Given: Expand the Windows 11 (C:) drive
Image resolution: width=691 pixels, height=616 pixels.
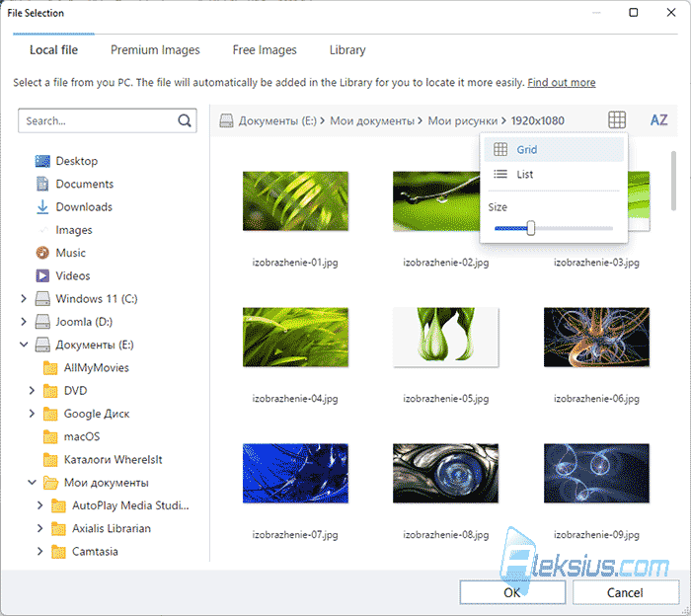Looking at the screenshot, I should (x=24, y=299).
